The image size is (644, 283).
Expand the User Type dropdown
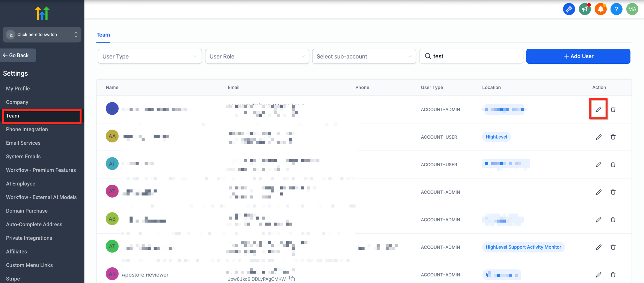(x=150, y=56)
